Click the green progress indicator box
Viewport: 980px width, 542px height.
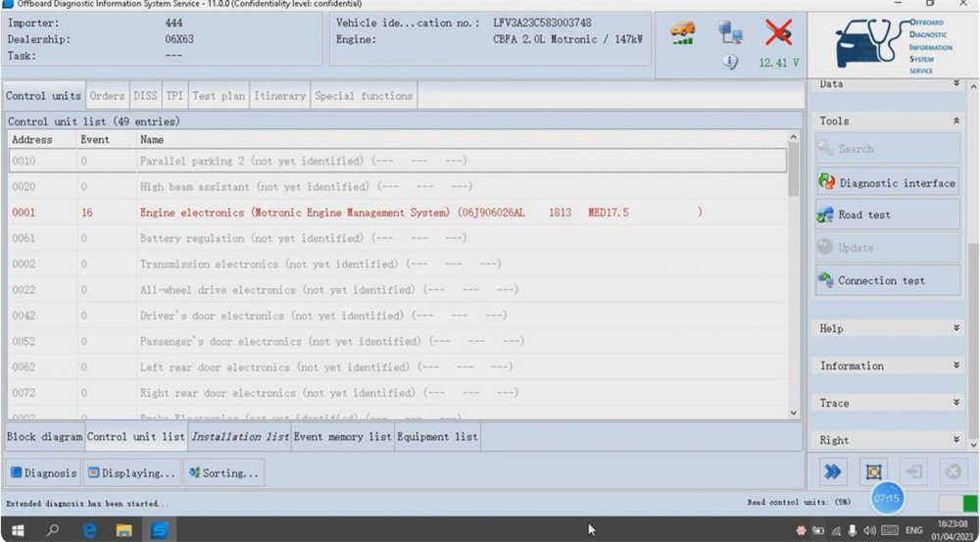[x=970, y=503]
